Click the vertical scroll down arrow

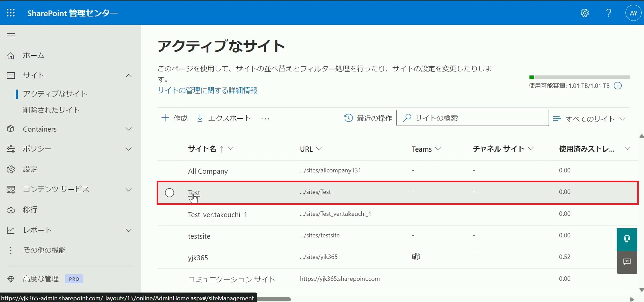(641, 290)
